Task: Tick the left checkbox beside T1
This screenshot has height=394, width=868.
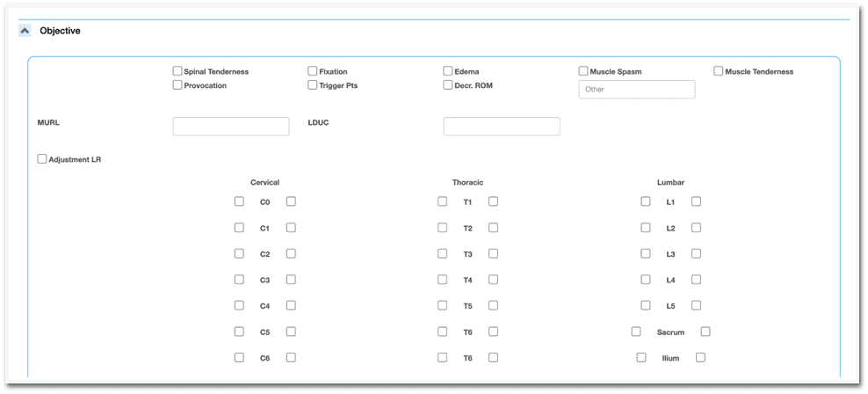Action: (442, 201)
